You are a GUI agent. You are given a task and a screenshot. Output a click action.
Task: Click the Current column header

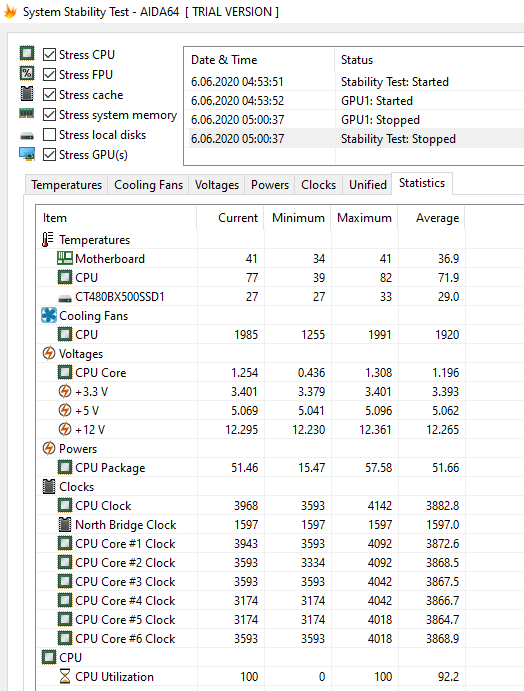point(230,218)
